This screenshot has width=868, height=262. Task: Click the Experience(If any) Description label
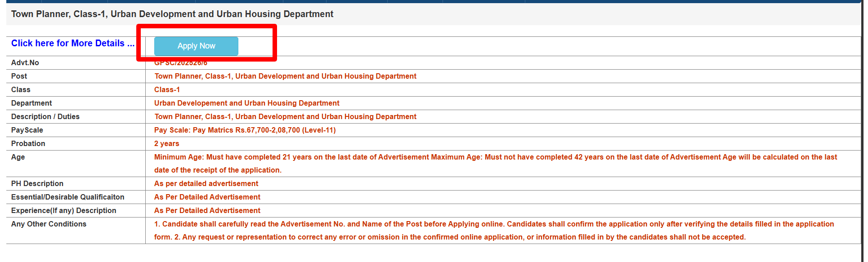[63, 210]
